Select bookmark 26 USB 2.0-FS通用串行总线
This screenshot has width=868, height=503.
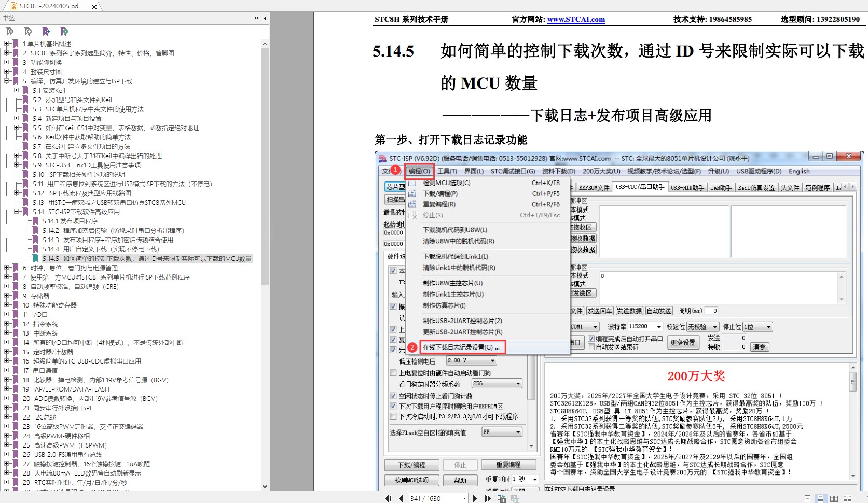click(x=62, y=454)
